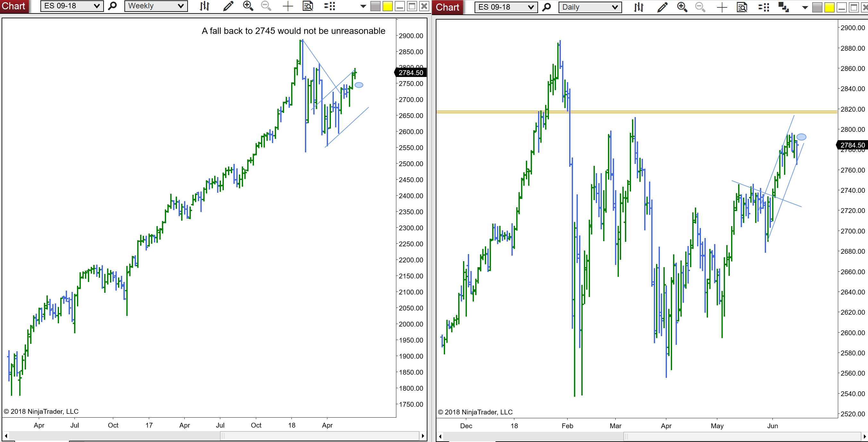Click zoom out magnifier on Weekly chart
The width and height of the screenshot is (868, 442).
point(266,6)
